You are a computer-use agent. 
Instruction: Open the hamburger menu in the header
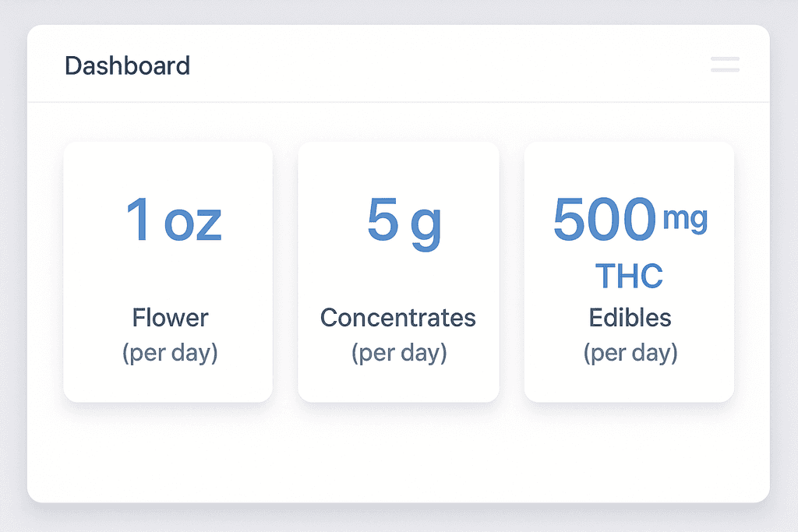tap(725, 65)
